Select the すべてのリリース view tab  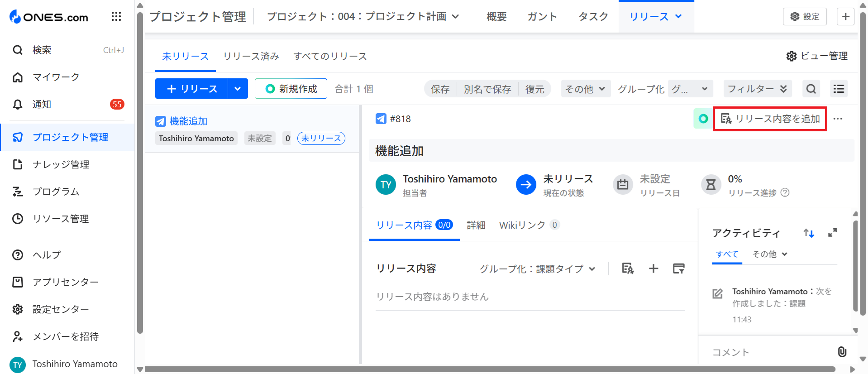point(330,57)
